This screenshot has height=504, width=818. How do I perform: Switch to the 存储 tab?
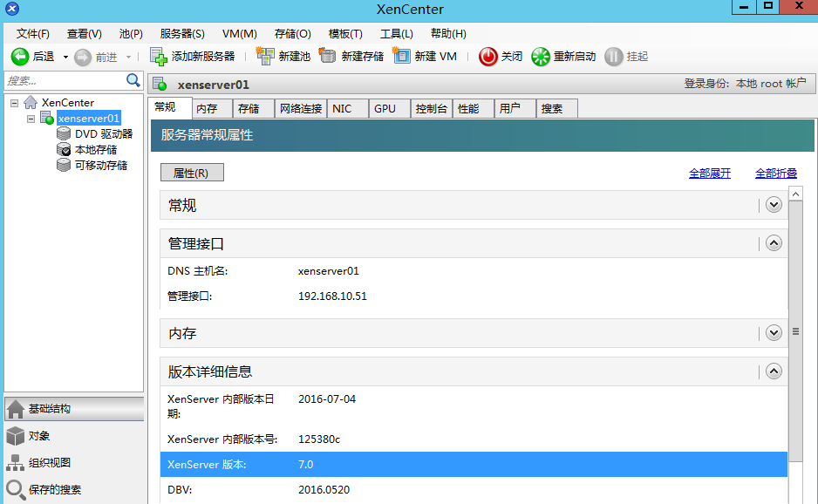(254, 108)
